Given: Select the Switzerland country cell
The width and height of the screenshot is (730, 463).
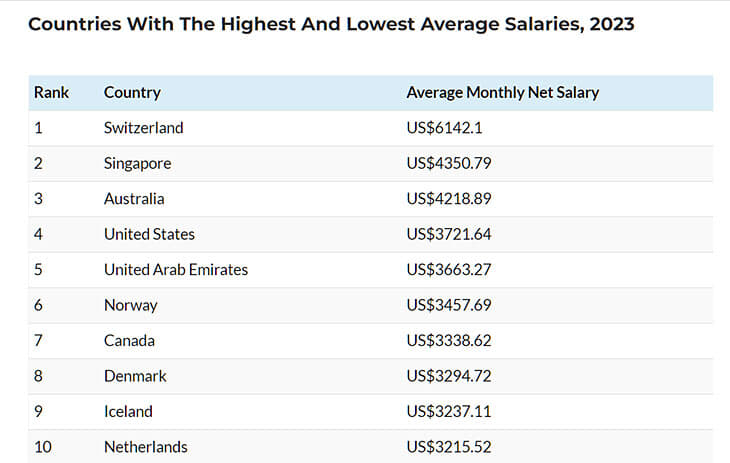Looking at the screenshot, I should (x=143, y=128).
